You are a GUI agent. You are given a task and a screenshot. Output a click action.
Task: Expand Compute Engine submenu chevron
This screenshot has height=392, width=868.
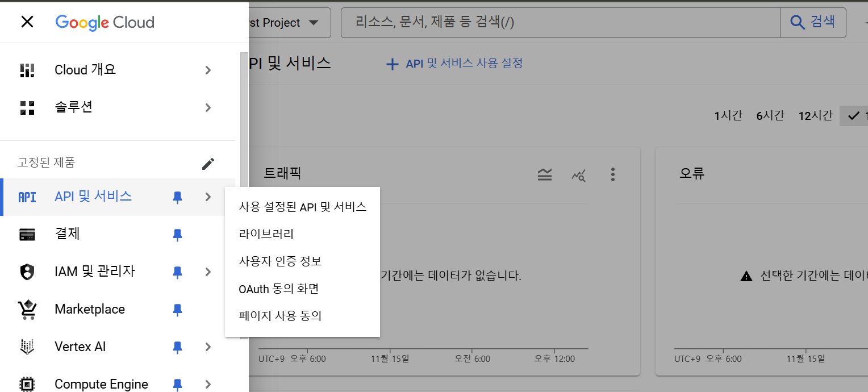pos(208,385)
